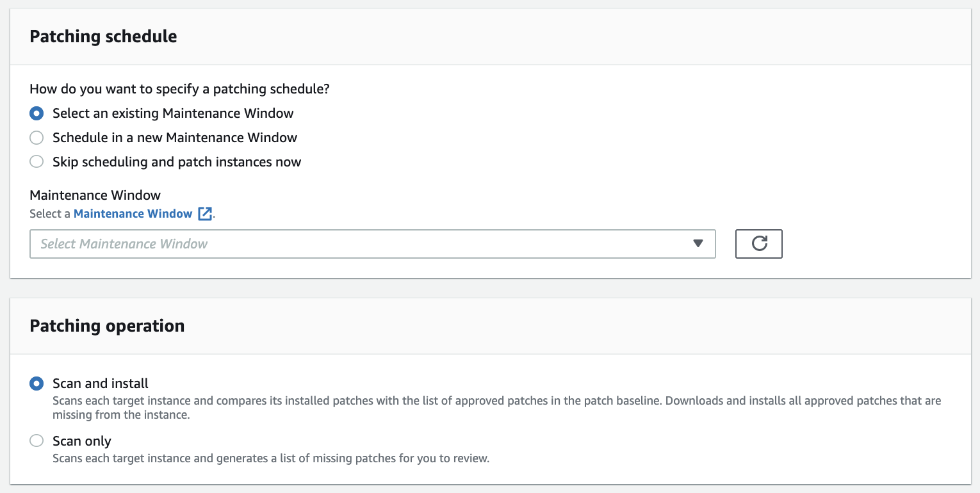Switch to the Scan only radio button
The width and height of the screenshot is (980, 493).
pyautogui.click(x=37, y=441)
